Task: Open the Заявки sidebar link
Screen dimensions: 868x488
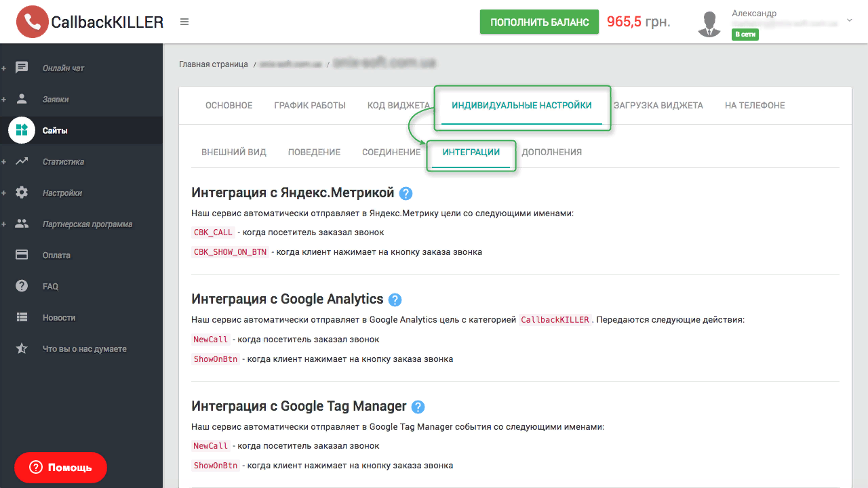Action: [x=56, y=100]
